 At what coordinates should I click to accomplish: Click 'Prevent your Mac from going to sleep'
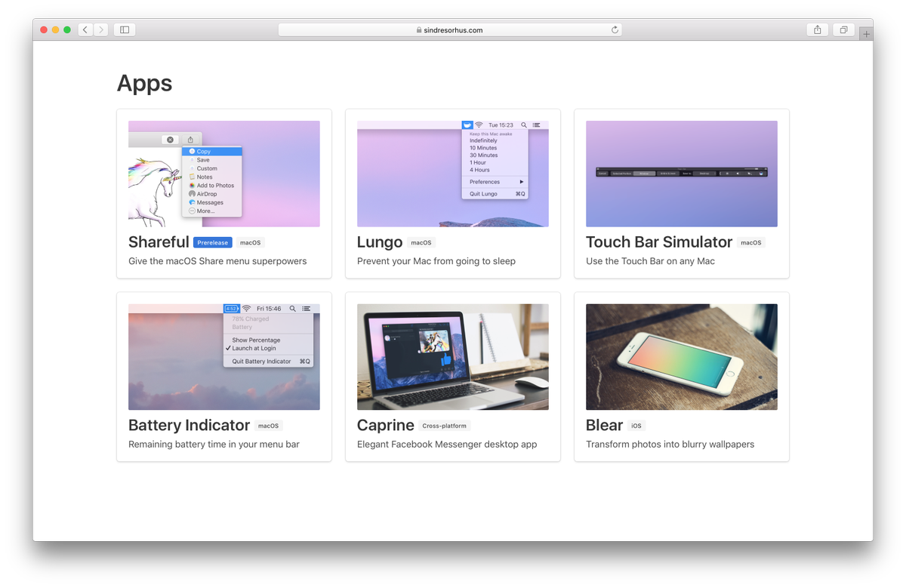click(x=436, y=261)
